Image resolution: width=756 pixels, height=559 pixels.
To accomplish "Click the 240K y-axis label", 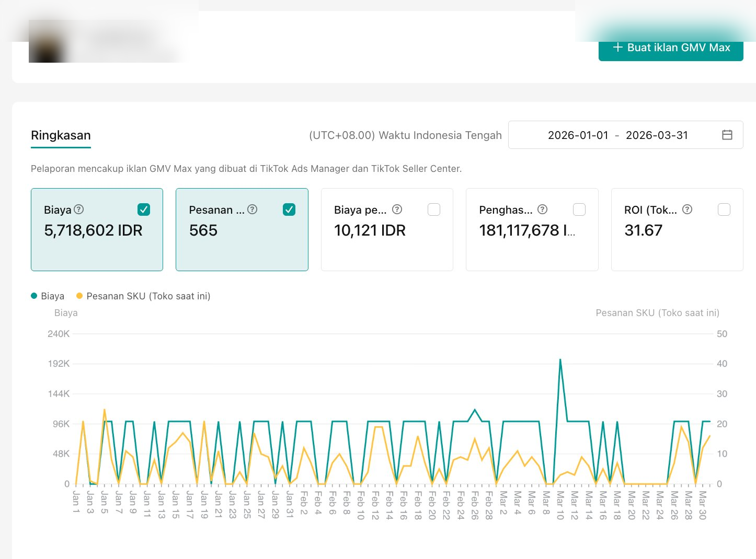I will pos(59,334).
